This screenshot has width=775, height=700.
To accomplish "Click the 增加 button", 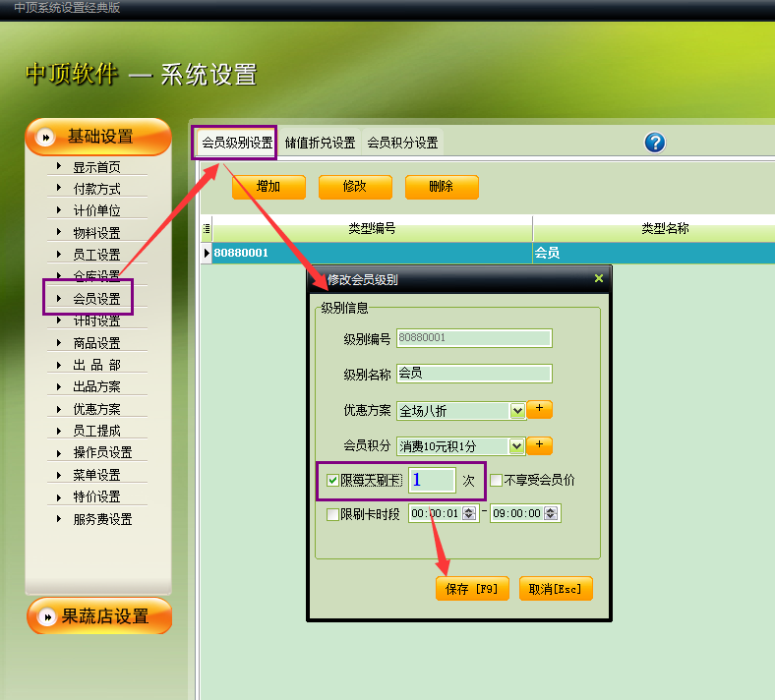I will pyautogui.click(x=268, y=187).
